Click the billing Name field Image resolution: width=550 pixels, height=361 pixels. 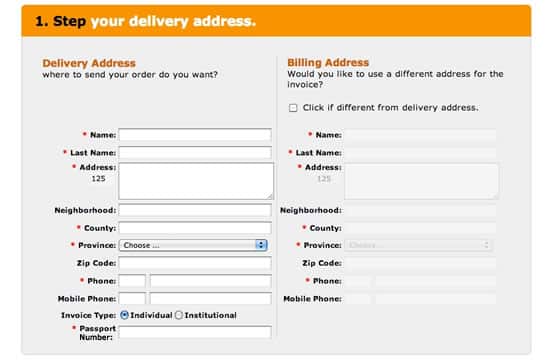[x=420, y=135]
